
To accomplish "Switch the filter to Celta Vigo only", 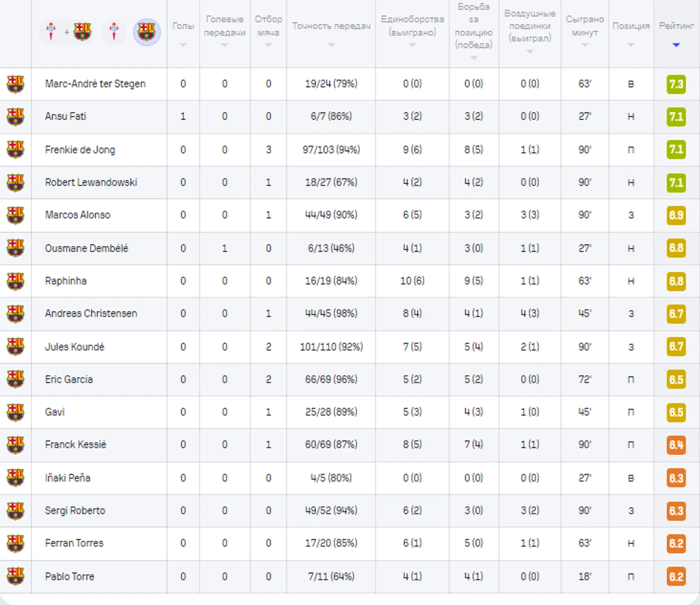I will click(114, 32).
